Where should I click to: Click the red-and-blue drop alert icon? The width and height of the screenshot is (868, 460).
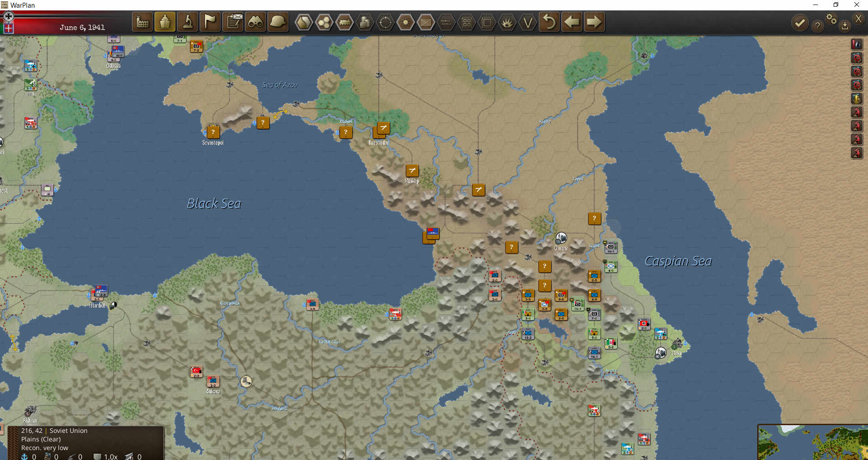click(857, 44)
